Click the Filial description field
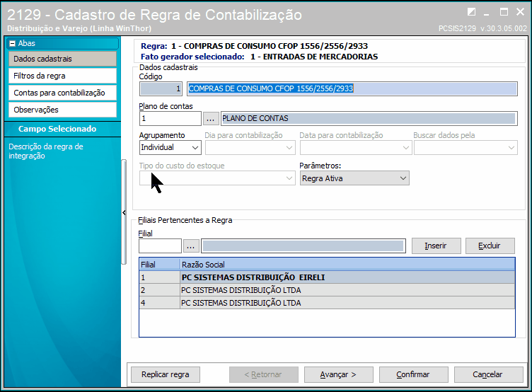532x392 pixels. click(x=303, y=246)
